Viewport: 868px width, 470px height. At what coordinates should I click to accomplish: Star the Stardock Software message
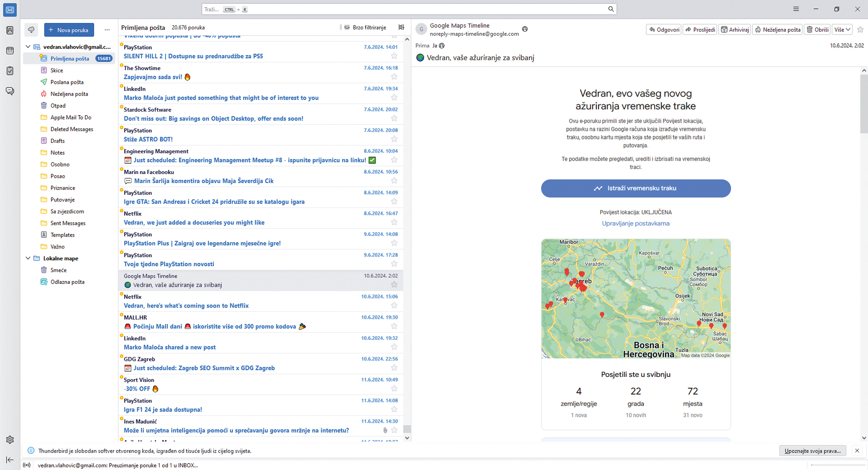point(394,118)
